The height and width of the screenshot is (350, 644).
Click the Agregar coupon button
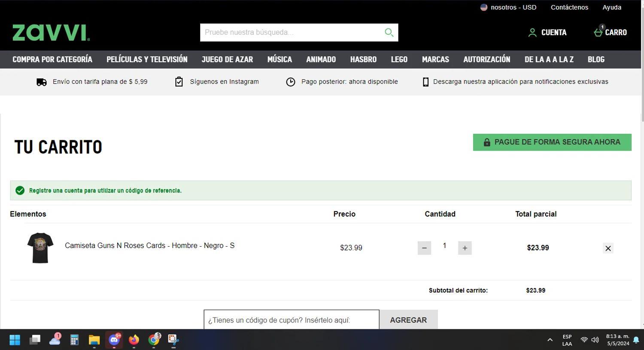click(408, 320)
